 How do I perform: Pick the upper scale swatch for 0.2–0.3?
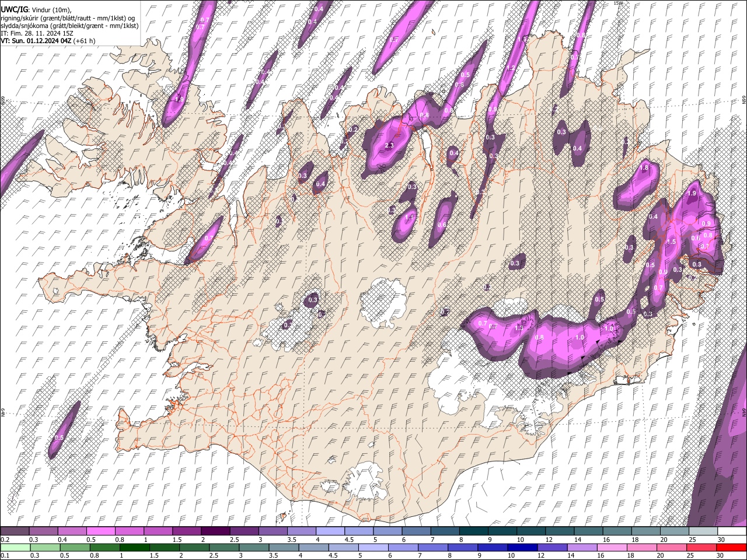coord(15,531)
